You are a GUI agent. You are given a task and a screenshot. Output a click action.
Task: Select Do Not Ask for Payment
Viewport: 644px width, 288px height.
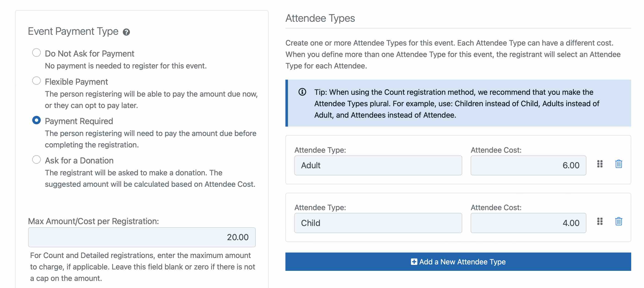(37, 53)
